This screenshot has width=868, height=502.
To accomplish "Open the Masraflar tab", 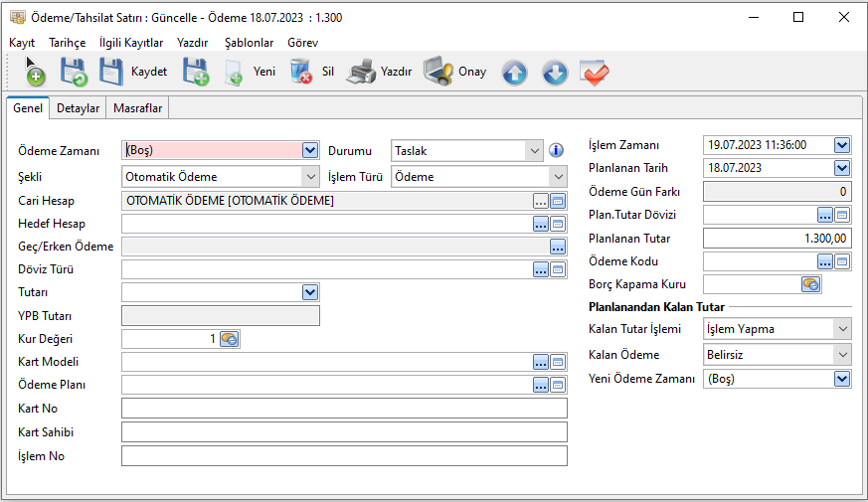I will pos(138,107).
